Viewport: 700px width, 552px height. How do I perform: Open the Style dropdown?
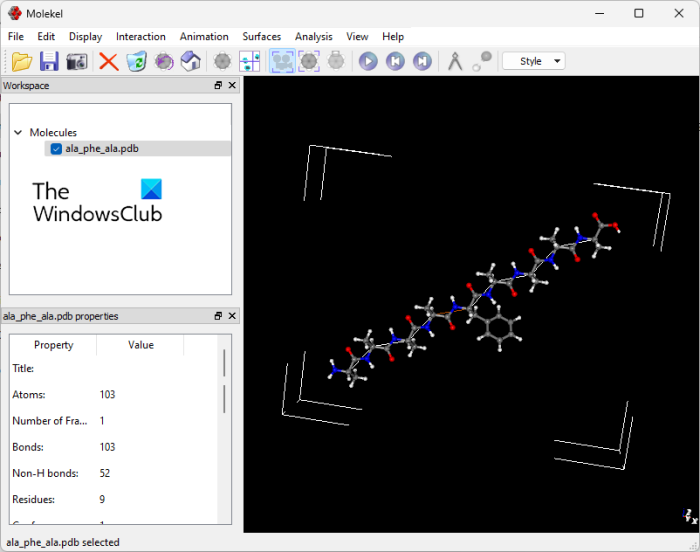tap(533, 61)
